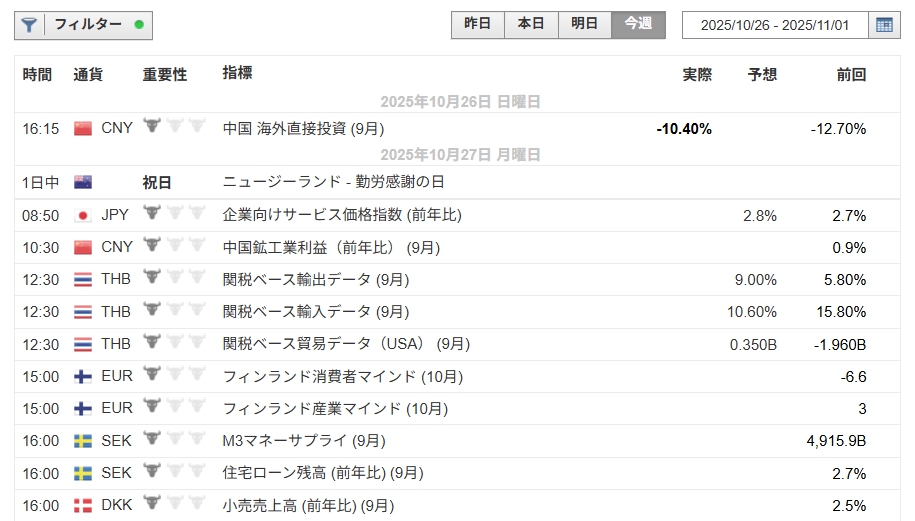
Task: Click Finland flag beside フィンランド消費者マインド
Action: point(83,377)
